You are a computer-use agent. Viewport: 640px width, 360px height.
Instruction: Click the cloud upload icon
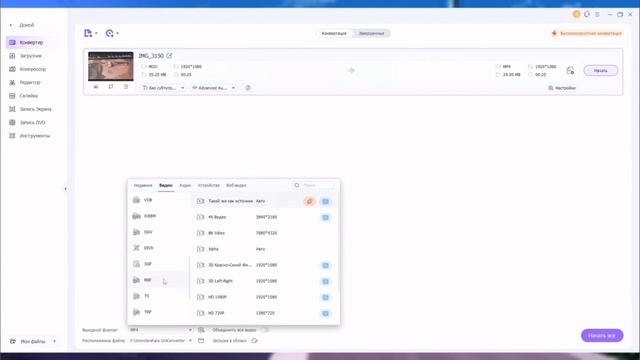(254, 340)
